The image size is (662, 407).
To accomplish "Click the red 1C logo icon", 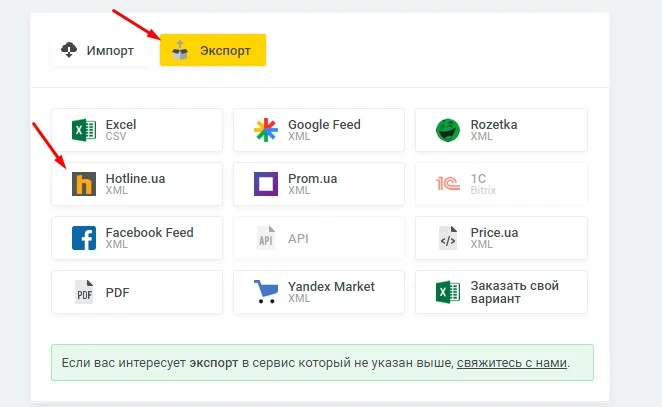I will click(448, 184).
